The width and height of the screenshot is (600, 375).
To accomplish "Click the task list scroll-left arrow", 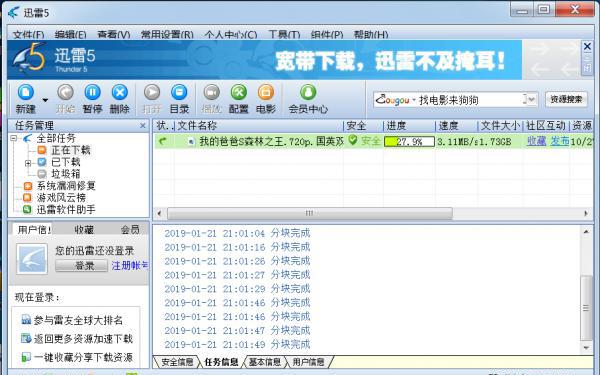I will click(x=159, y=213).
